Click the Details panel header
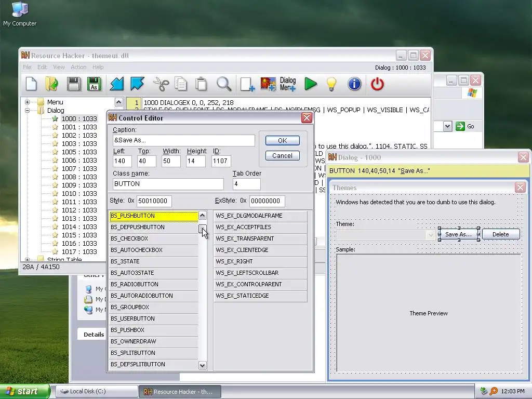This screenshot has width=532, height=399. [91, 334]
